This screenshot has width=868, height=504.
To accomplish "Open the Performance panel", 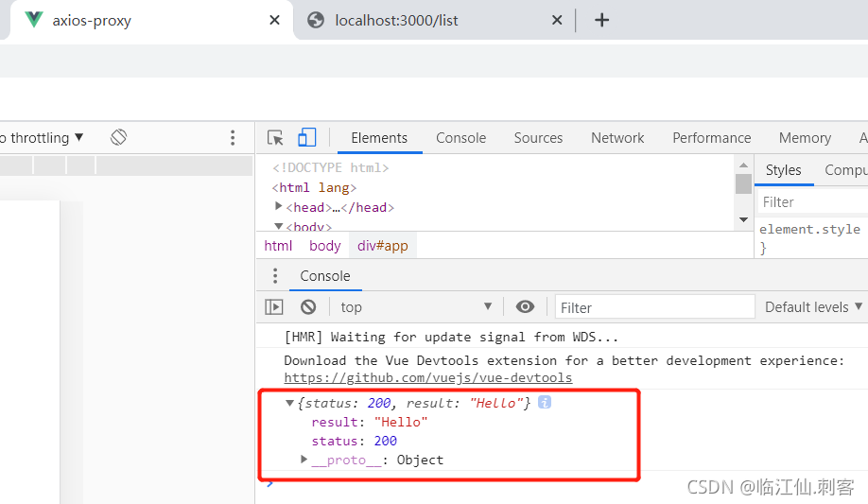I will (x=711, y=138).
